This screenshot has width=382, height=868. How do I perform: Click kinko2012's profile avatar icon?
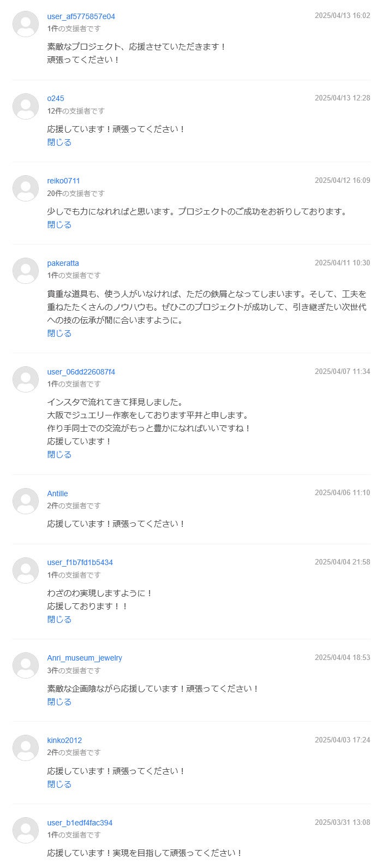[x=26, y=748]
